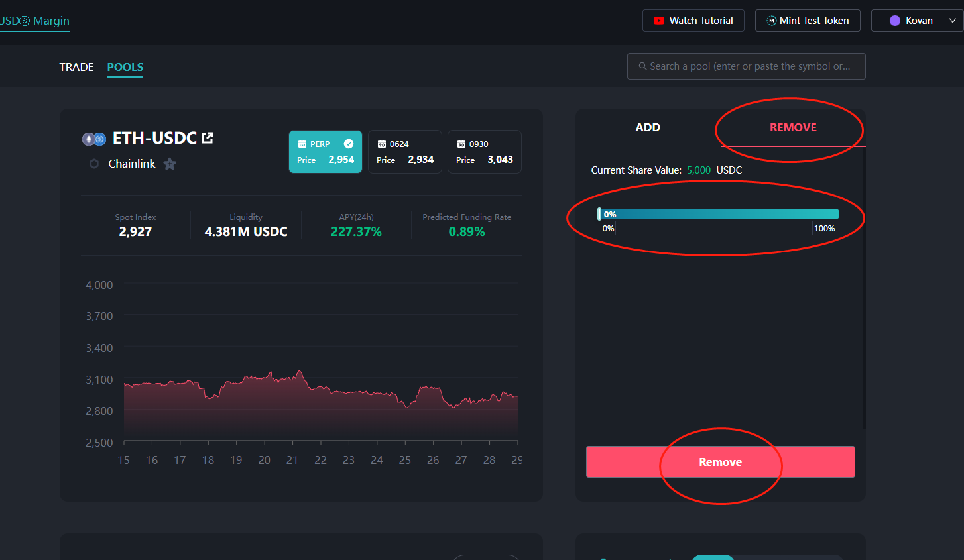This screenshot has height=560, width=964.
Task: Expand the Kovan network dropdown arrow
Action: coord(953,21)
